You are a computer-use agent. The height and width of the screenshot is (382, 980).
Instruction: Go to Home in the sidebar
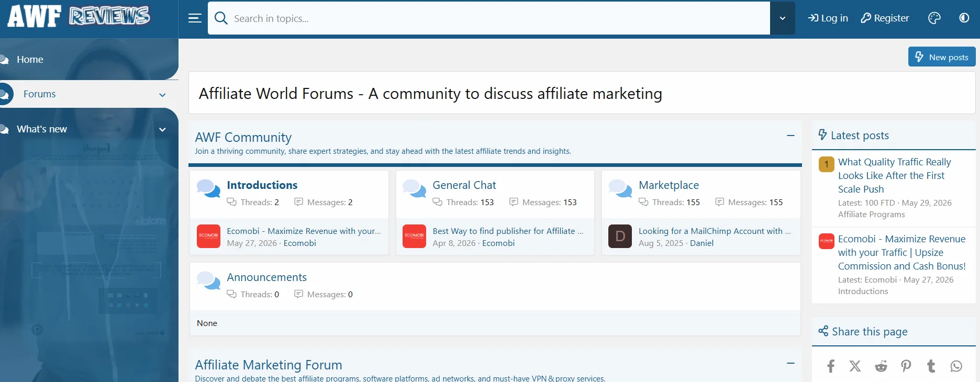pos(30,60)
